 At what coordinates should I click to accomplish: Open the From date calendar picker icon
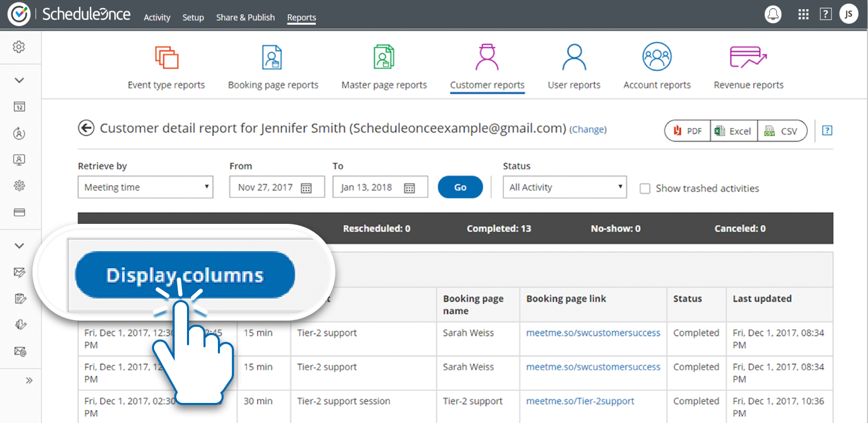[x=306, y=188]
